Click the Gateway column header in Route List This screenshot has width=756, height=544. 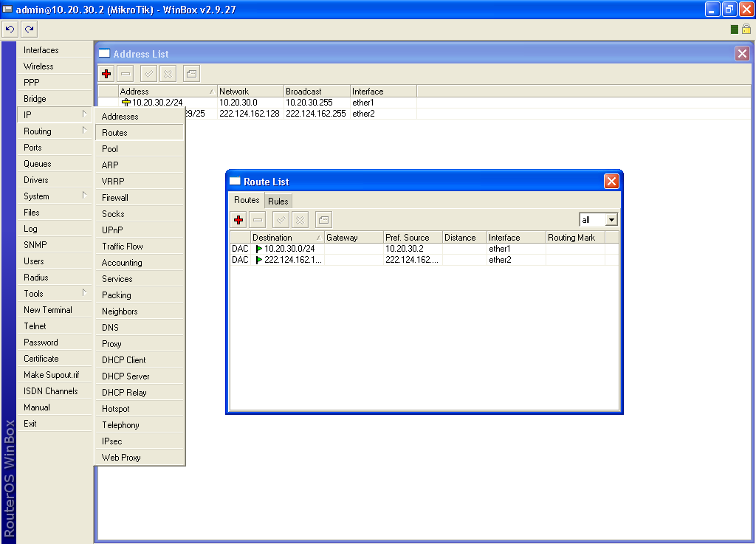click(354, 238)
